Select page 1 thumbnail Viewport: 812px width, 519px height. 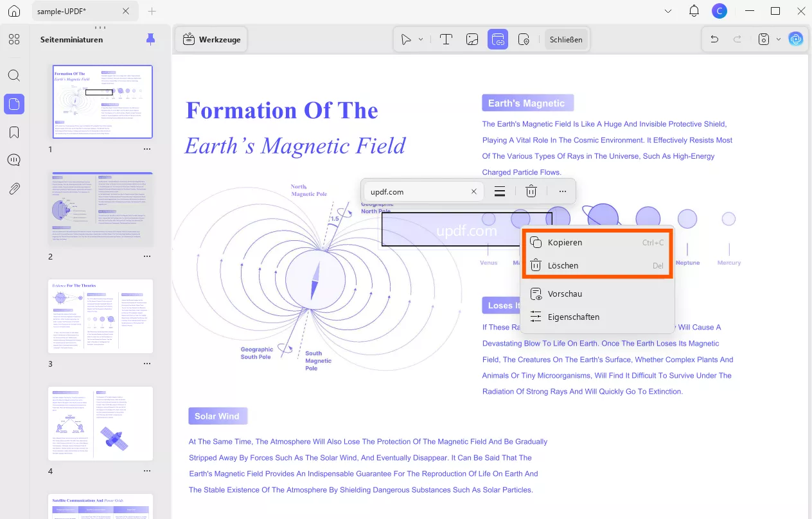[x=103, y=101]
